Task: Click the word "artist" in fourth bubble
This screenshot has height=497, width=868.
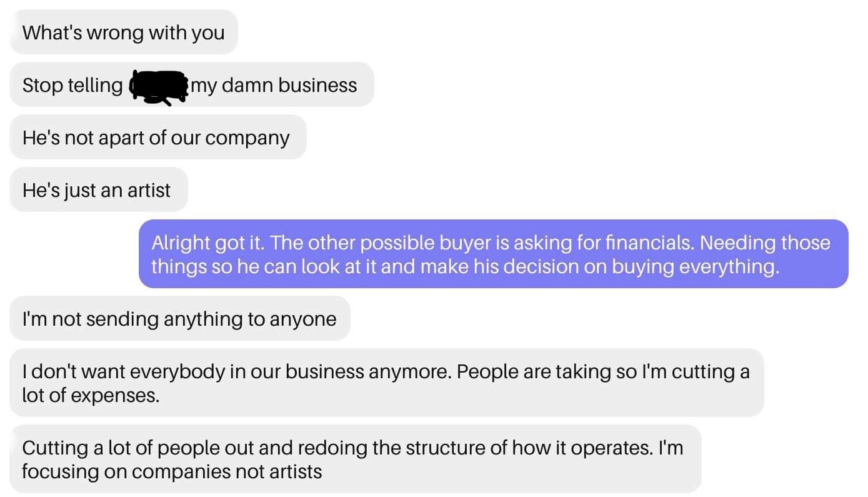Action: pos(149,190)
